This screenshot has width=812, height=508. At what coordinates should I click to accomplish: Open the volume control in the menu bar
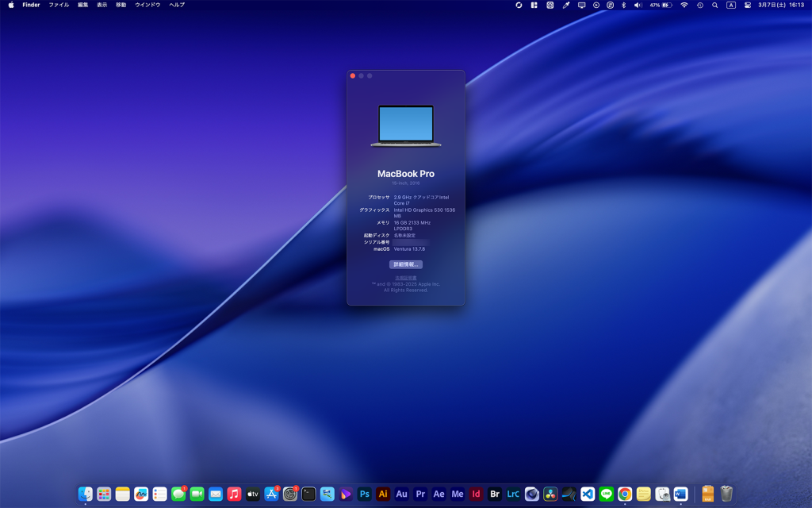point(638,5)
